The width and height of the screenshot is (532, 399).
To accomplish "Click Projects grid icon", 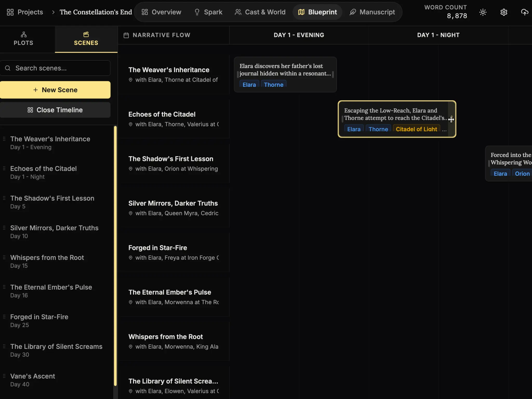I will (10, 12).
